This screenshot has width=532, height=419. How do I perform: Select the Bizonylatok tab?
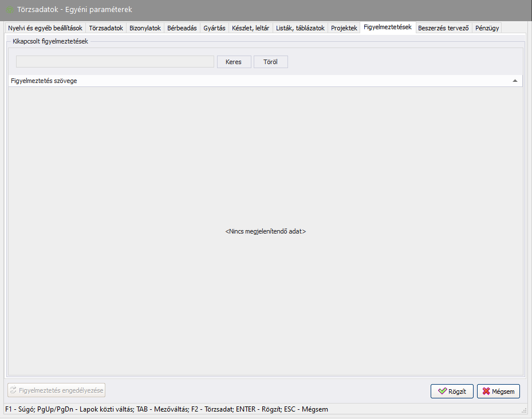coord(145,28)
